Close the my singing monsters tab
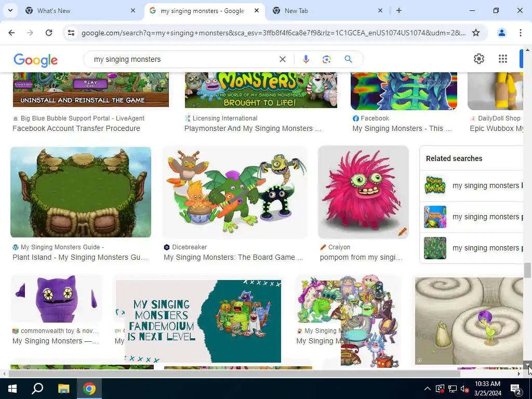This screenshot has height=399, width=532. [x=257, y=10]
